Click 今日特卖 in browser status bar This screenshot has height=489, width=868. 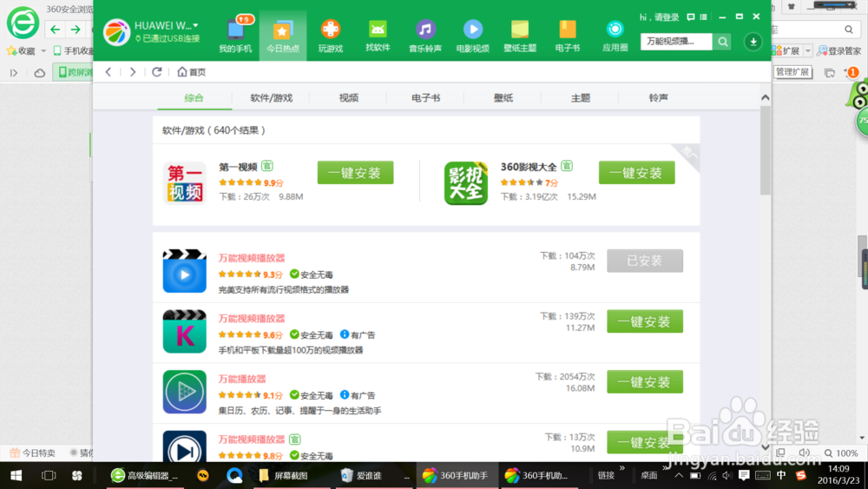(x=33, y=453)
